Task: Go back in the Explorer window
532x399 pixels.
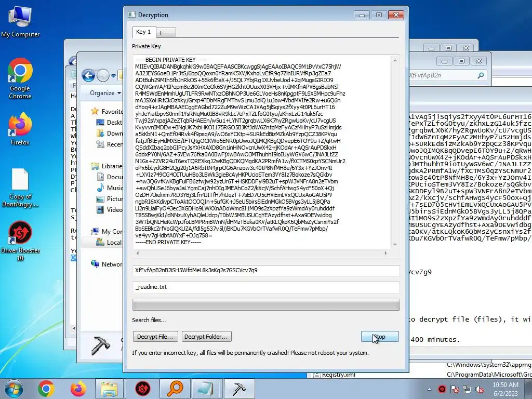Action: coord(88,75)
